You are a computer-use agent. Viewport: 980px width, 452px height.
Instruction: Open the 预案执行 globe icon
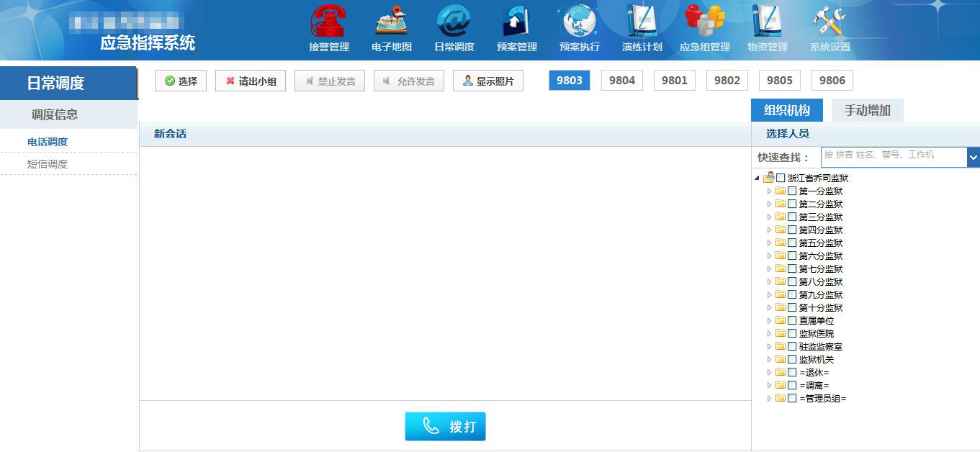(579, 22)
